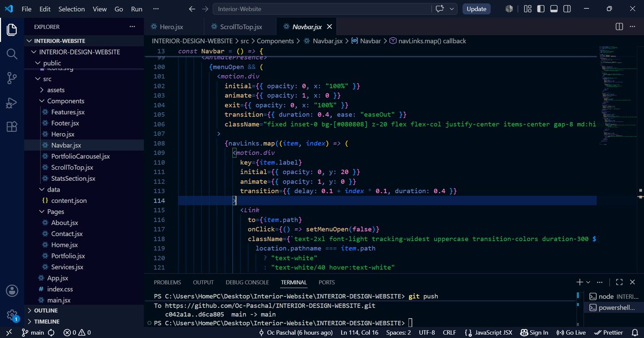Open the Search view in activity bar

pyautogui.click(x=12, y=54)
